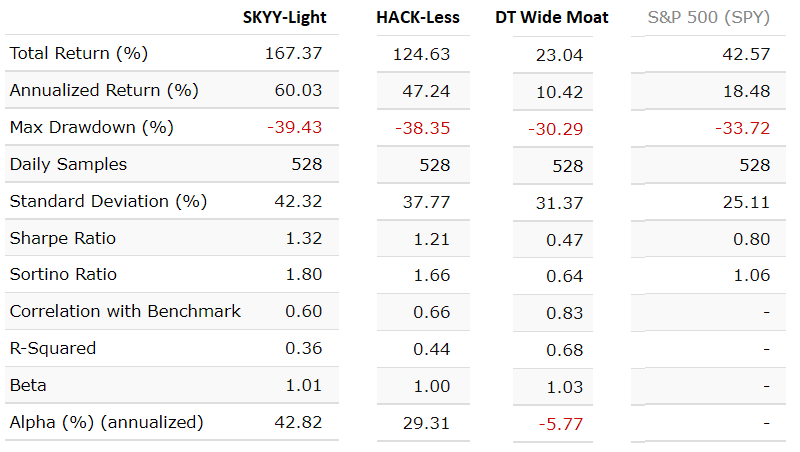Click the Total Return (%) row label
800x452 pixels.
78,53
